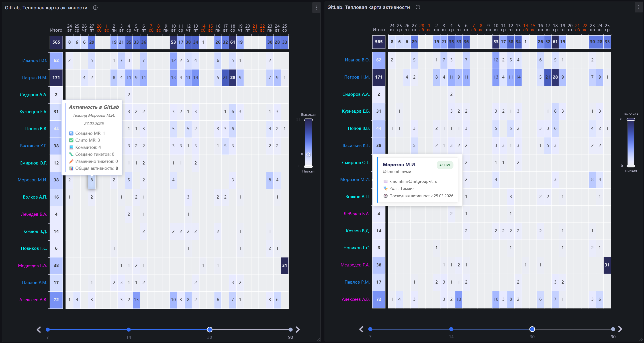
Task: Click Петров Н.М. cell with value 28 right
Action: click(x=555, y=77)
